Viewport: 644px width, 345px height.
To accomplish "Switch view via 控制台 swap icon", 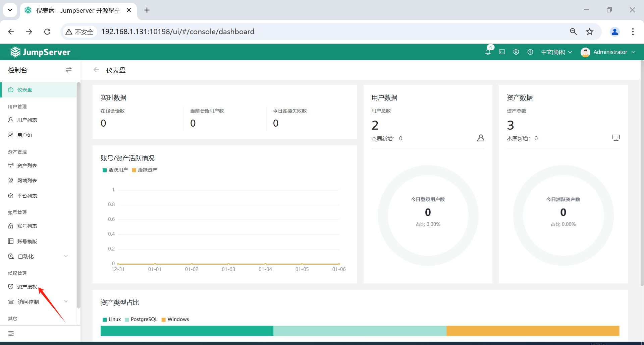I will point(69,70).
